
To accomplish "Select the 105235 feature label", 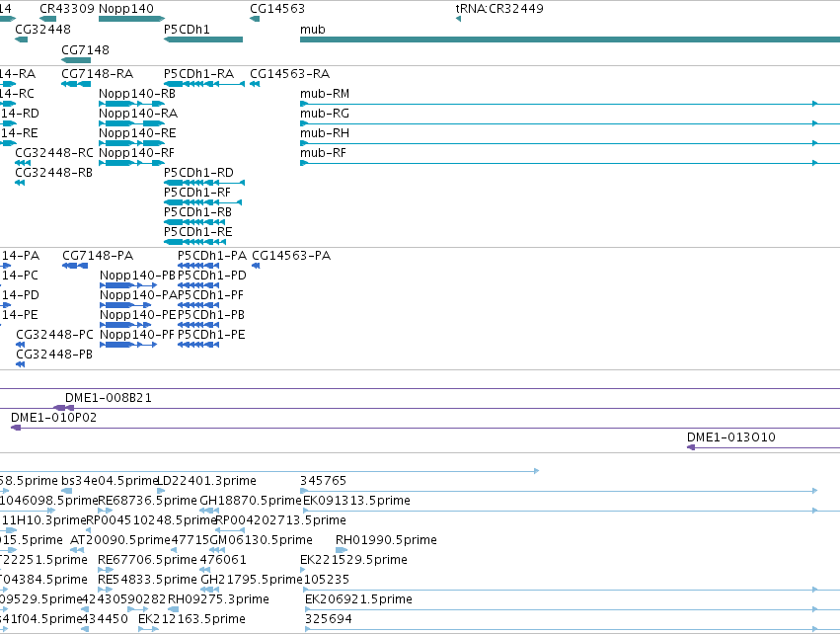I will point(327,581).
